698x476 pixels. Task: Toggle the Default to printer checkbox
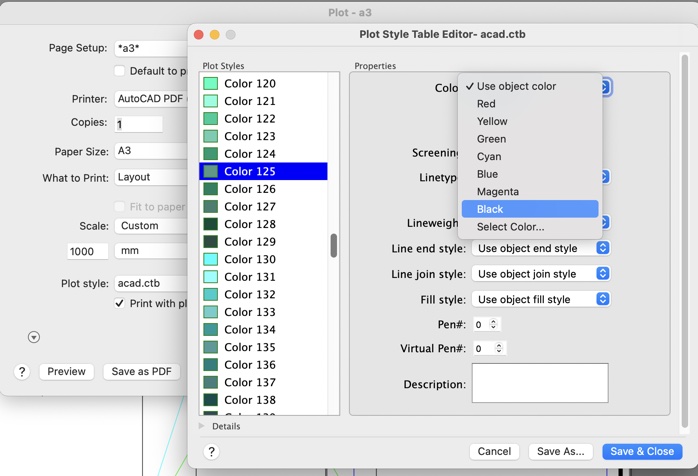click(120, 71)
